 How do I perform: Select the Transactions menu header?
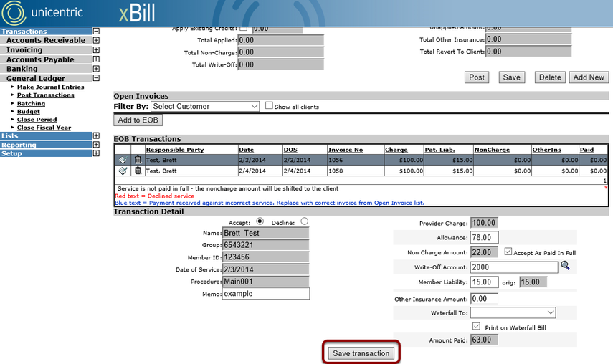point(46,32)
